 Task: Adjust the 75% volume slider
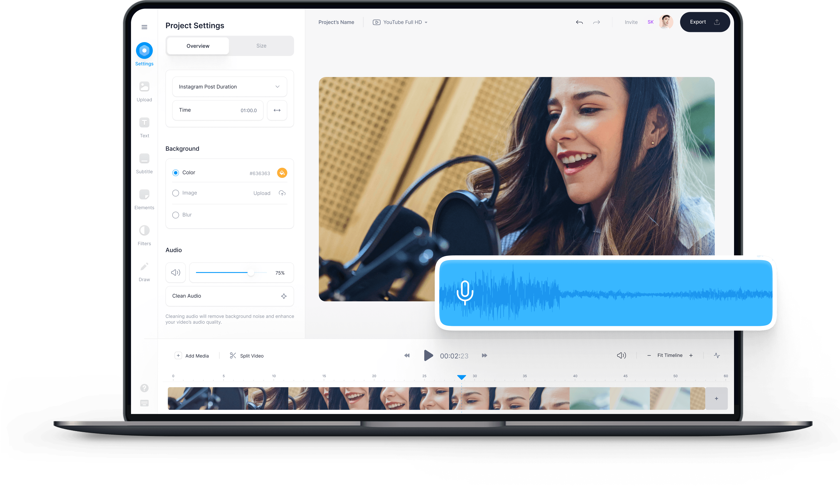(x=251, y=272)
